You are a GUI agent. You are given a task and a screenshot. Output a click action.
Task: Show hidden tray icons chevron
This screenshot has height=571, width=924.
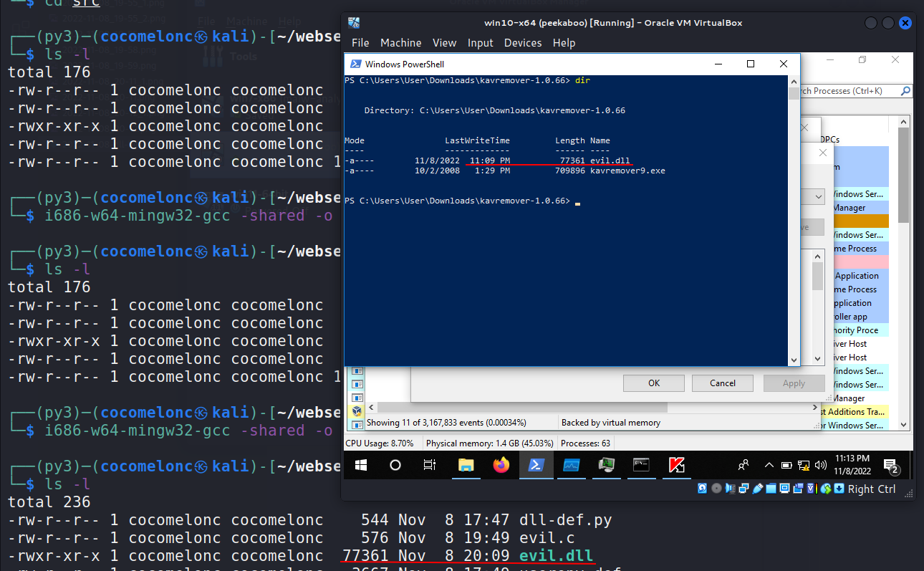point(769,465)
